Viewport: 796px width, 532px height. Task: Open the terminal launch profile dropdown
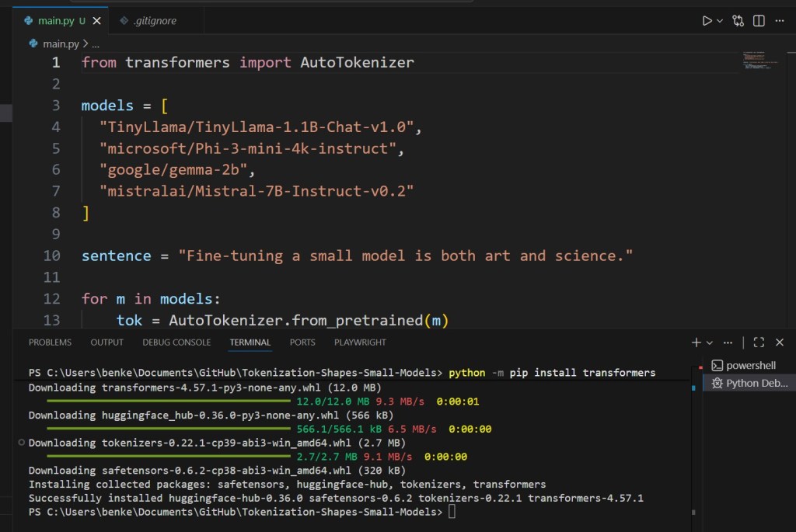pos(709,342)
